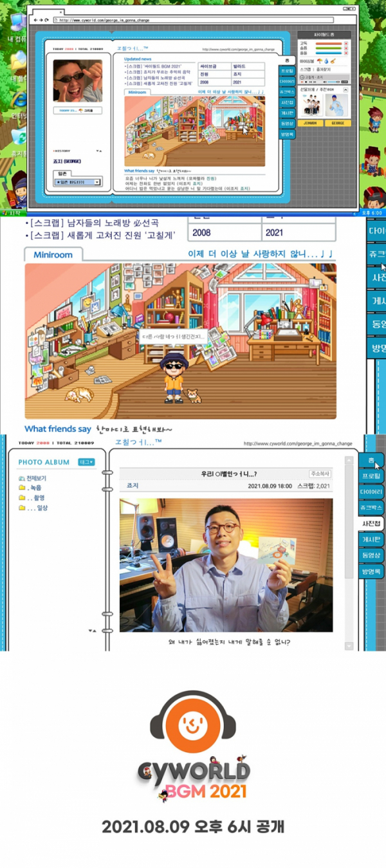This screenshot has height=868, width=386.
Task: Click the yellow JINWON button
Action: coord(310,123)
